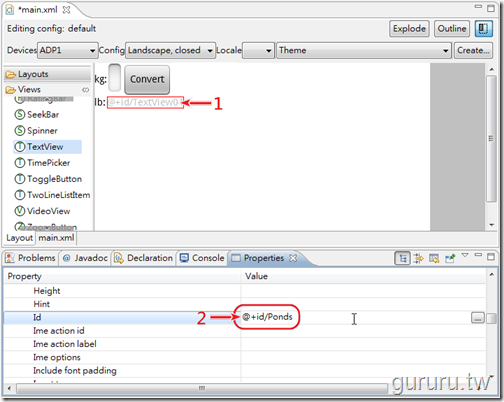Screen dimensions: 504x402
Task: Open the Problems tab
Action: click(x=31, y=258)
